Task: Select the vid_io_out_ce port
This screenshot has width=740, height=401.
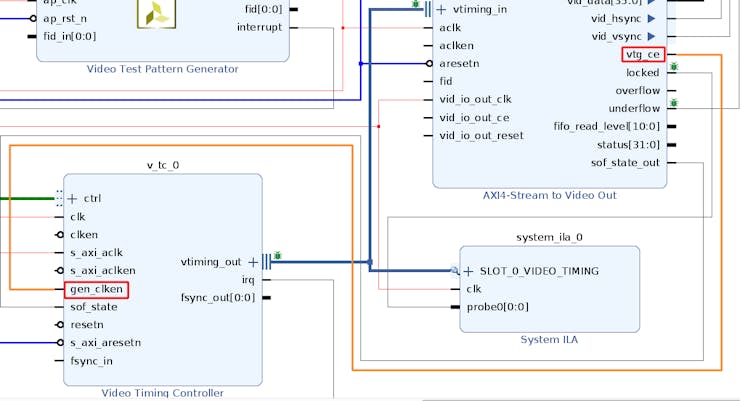Action: click(474, 118)
